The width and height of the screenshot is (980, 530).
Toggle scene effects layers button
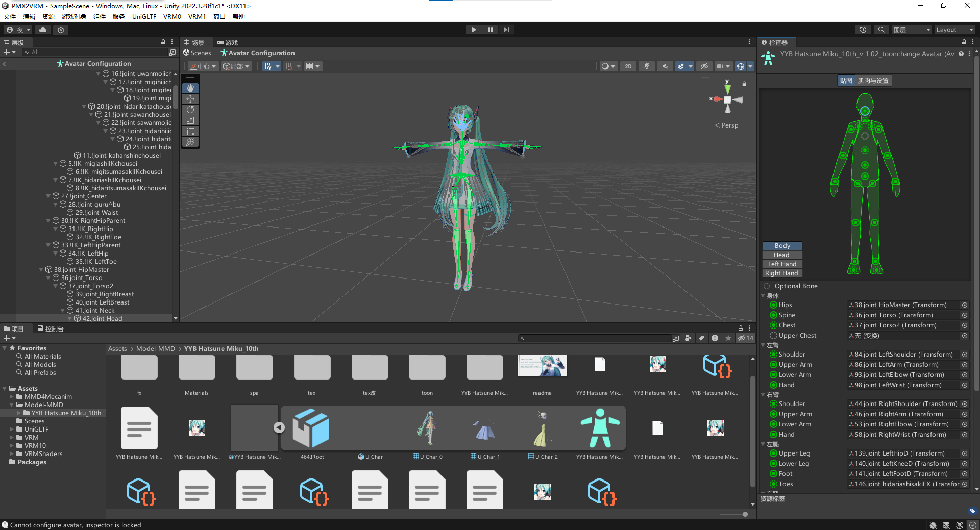click(680, 66)
